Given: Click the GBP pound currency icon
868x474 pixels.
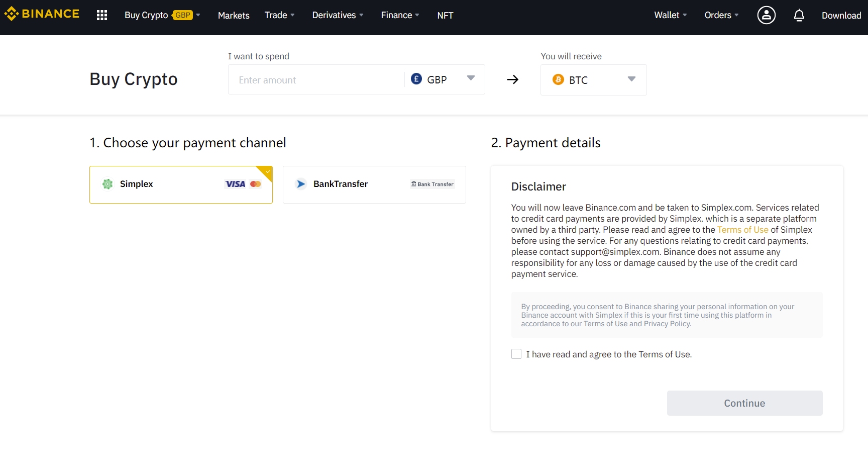Looking at the screenshot, I should (x=416, y=79).
